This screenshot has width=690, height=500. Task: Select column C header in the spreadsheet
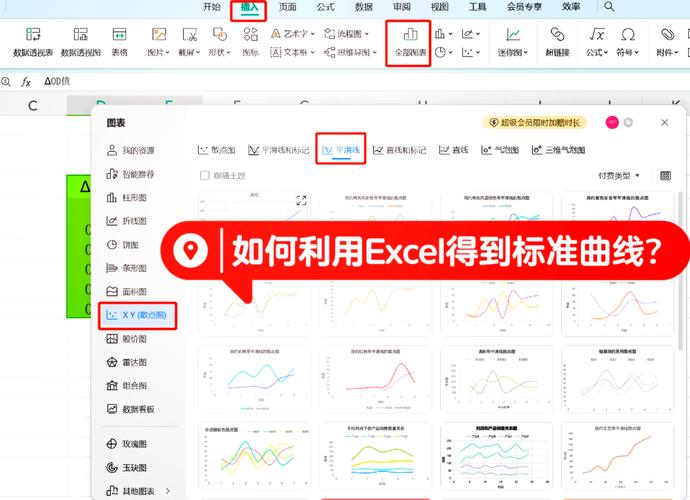point(33,106)
